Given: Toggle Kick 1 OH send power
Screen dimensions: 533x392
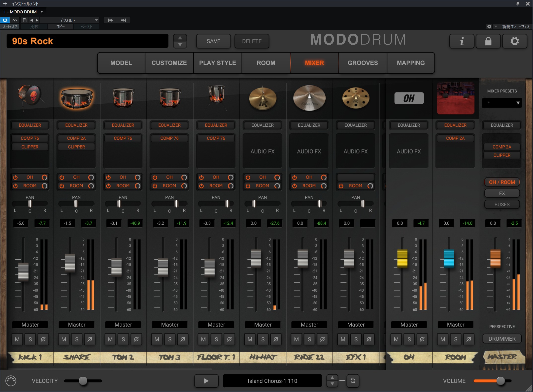Looking at the screenshot, I should [15, 177].
